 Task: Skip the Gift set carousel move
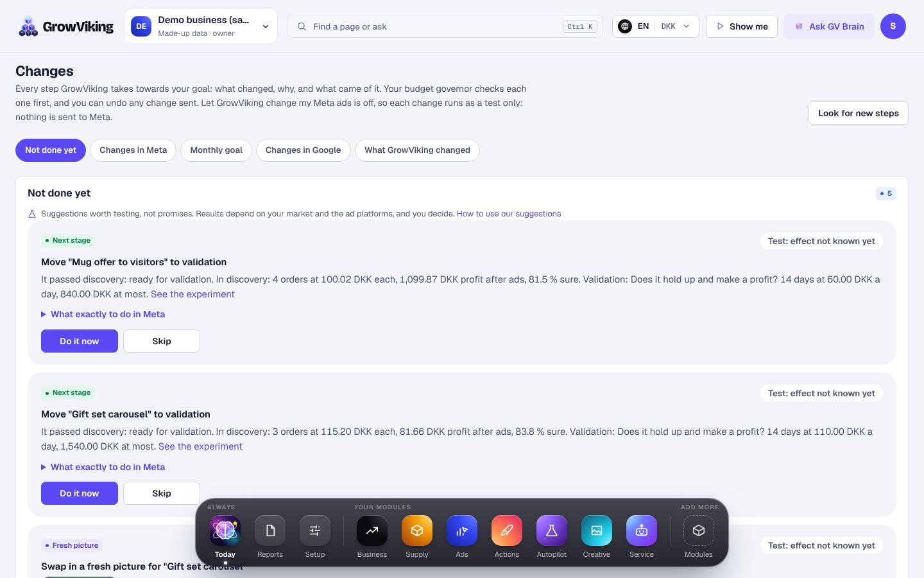162,493
